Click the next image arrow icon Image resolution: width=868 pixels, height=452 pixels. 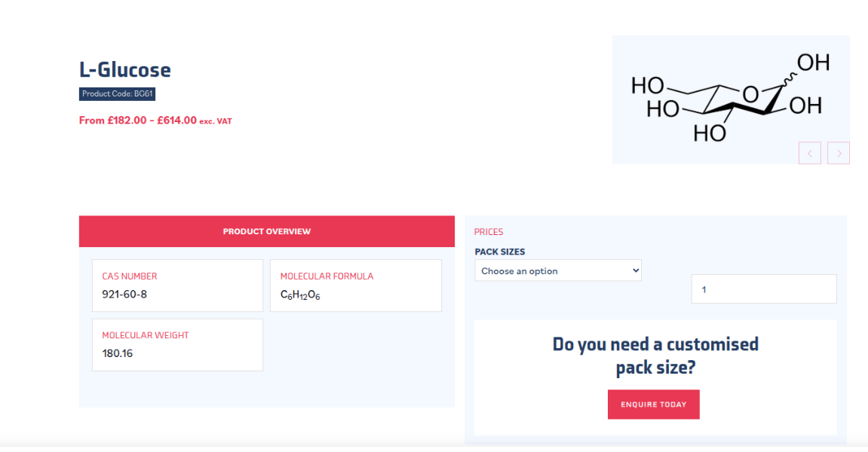(x=839, y=153)
